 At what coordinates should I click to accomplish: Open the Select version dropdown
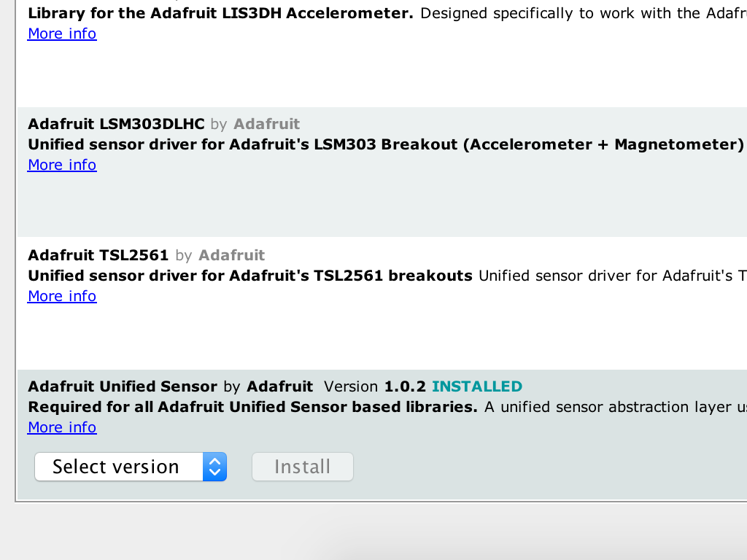(131, 467)
